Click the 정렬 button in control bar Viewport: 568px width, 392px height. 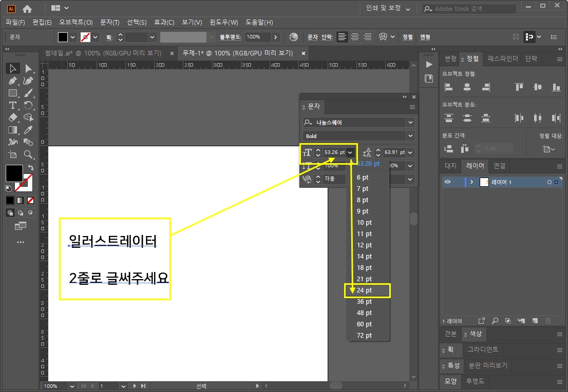point(408,37)
